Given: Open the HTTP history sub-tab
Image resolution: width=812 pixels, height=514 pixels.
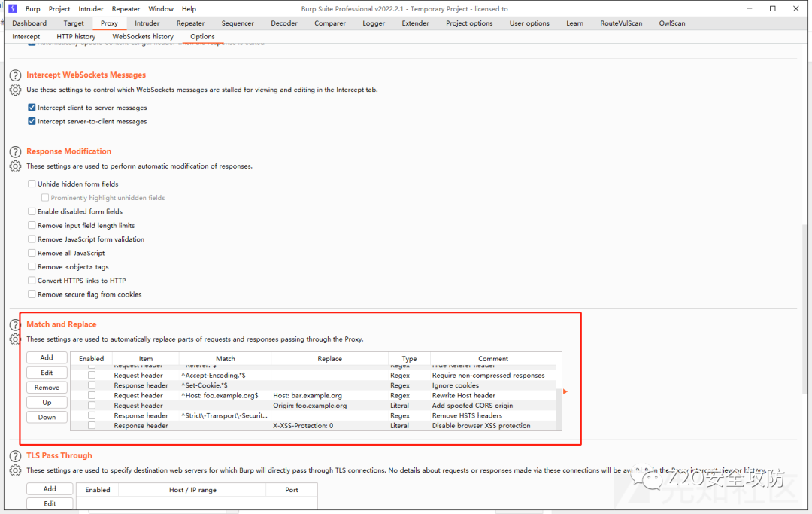Looking at the screenshot, I should click(76, 36).
